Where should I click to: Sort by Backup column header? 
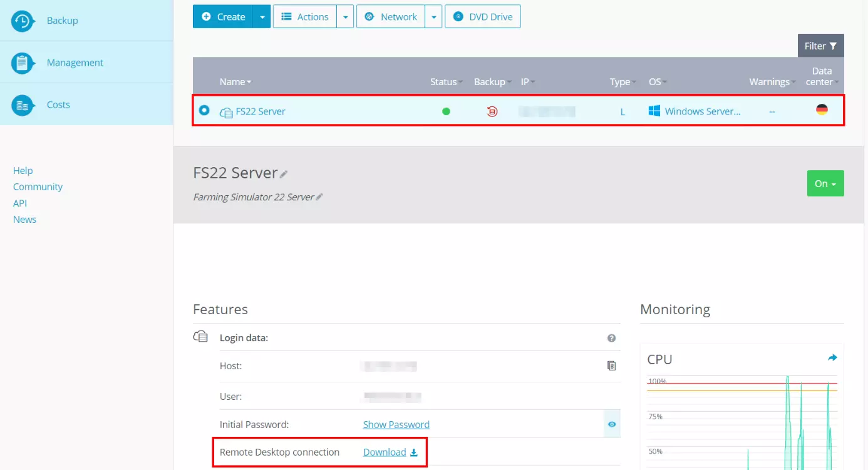(x=492, y=82)
